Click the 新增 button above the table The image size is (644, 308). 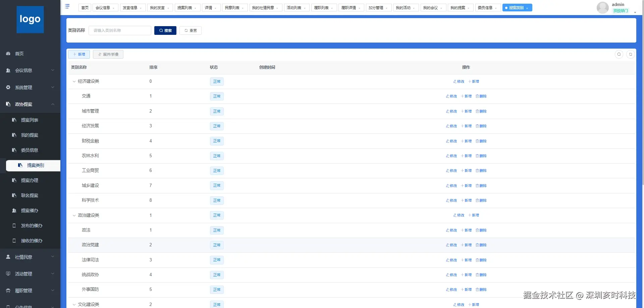tap(79, 54)
